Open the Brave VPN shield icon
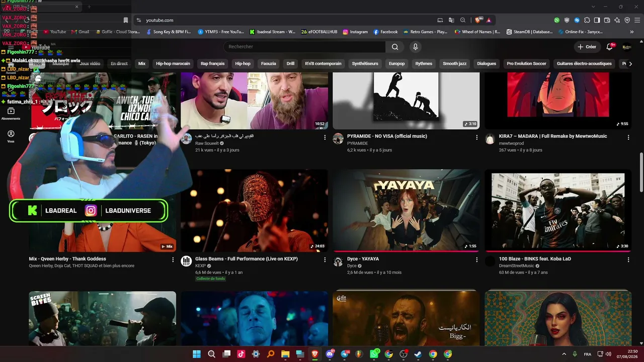644x362 pixels. pyautogui.click(x=627, y=20)
